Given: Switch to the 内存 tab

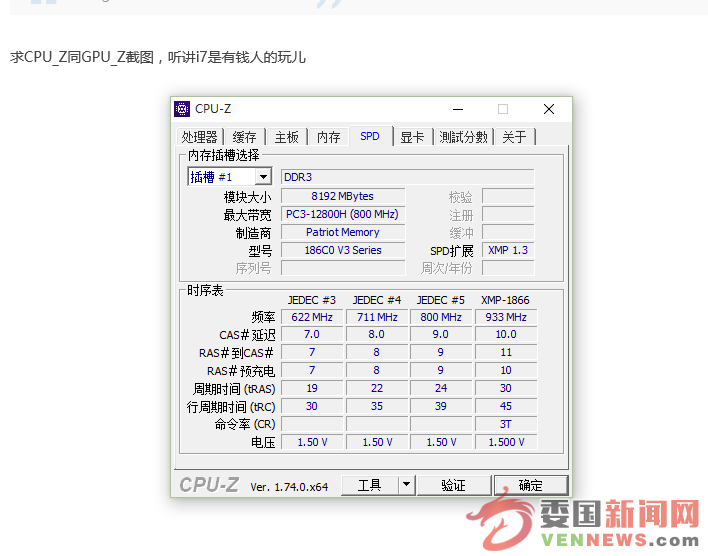Looking at the screenshot, I should click(x=328, y=137).
